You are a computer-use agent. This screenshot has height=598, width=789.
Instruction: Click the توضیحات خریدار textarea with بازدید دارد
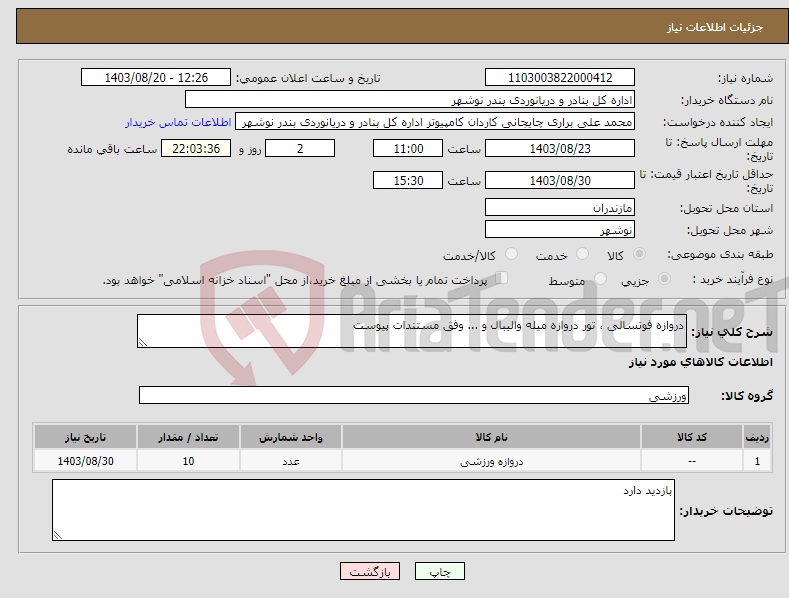click(363, 510)
